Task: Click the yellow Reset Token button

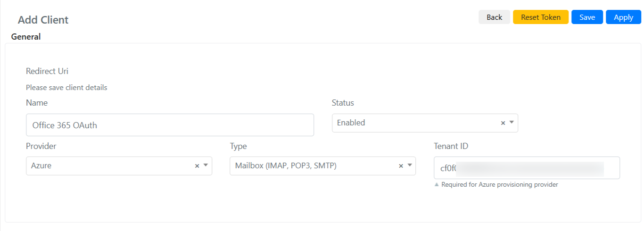Action: coord(541,17)
